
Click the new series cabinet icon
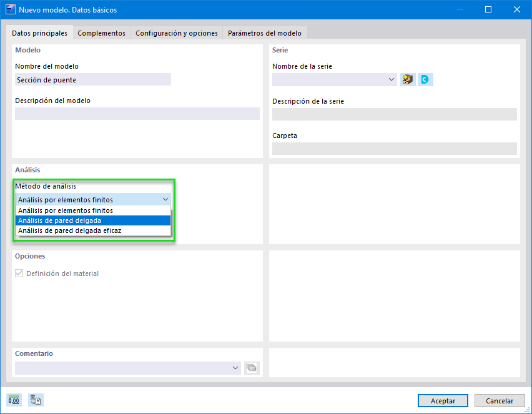tap(408, 80)
